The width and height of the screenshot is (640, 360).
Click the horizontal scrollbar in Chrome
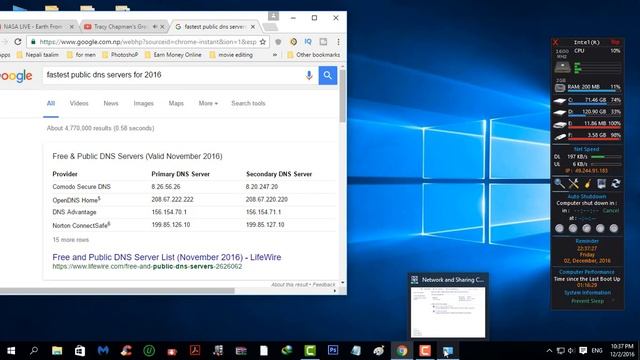pos(118,291)
